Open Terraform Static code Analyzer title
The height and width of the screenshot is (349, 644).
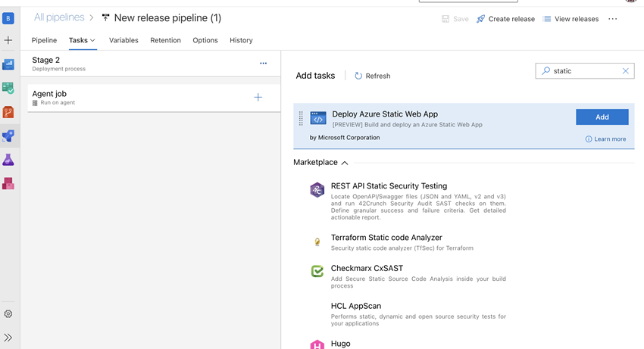pyautogui.click(x=386, y=238)
